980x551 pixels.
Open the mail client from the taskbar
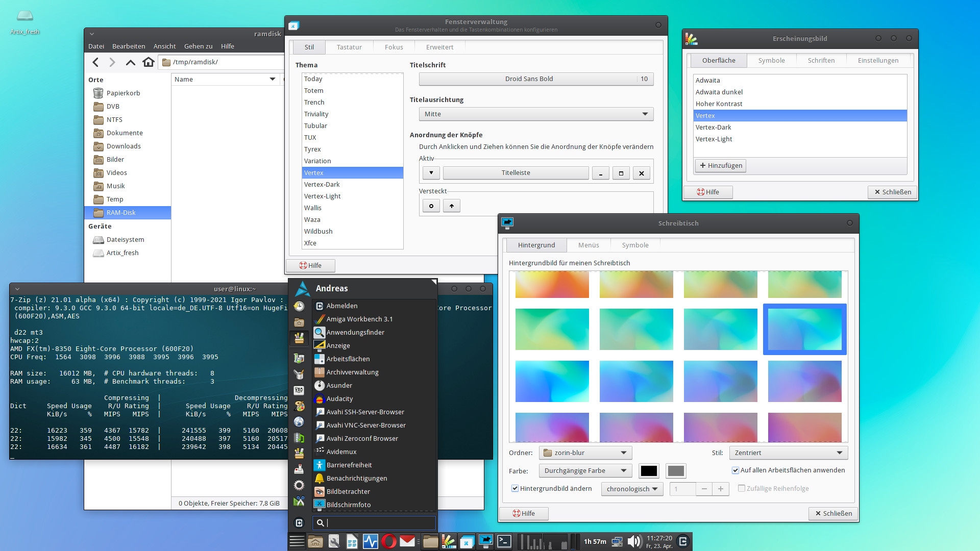click(407, 541)
